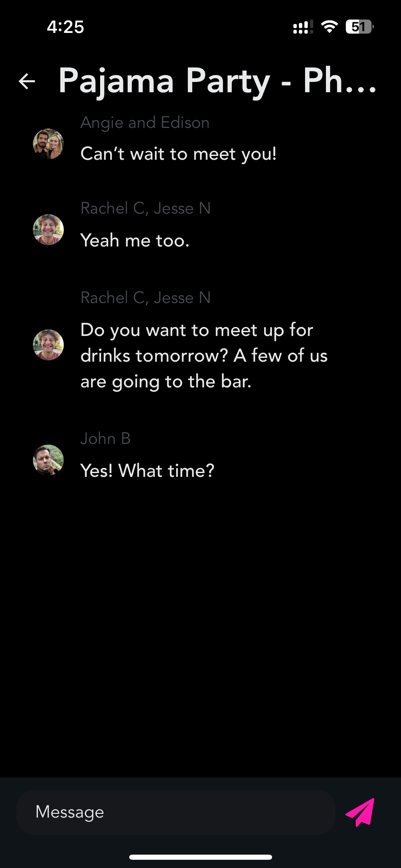Screen dimensions: 401x868
Task: Tap the Wi-Fi status icon
Action: [329, 27]
